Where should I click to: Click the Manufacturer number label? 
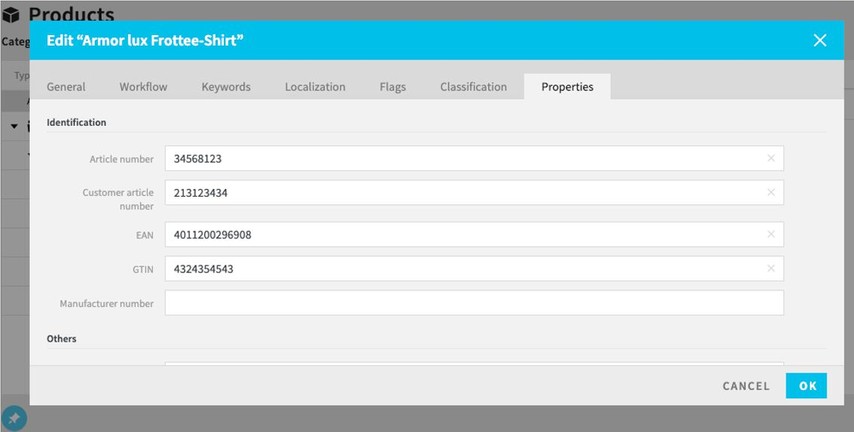[x=107, y=303]
